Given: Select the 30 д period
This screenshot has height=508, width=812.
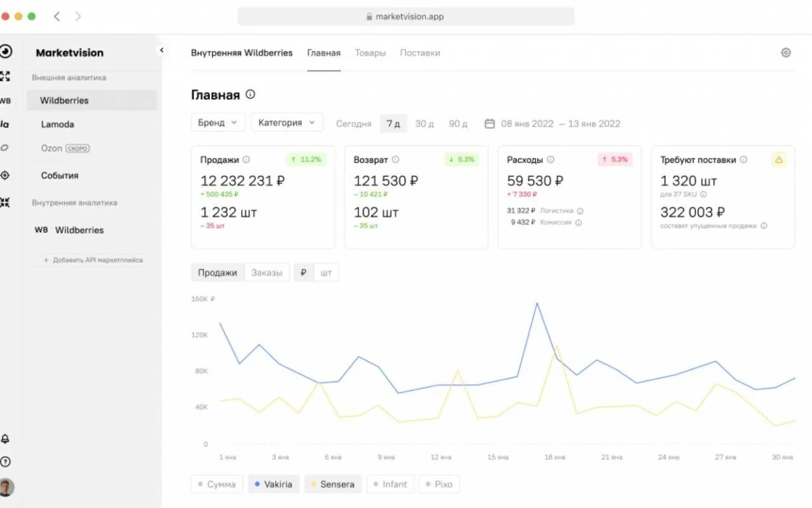Looking at the screenshot, I should click(x=424, y=124).
